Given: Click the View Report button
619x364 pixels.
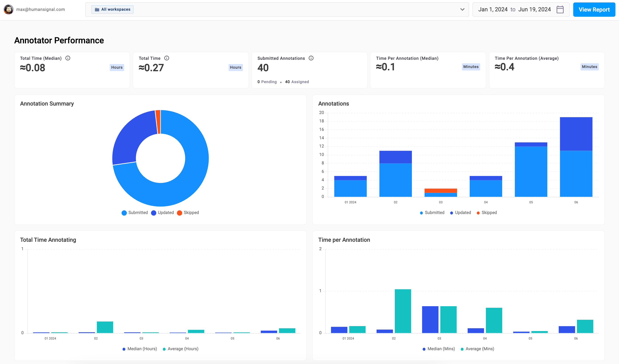Looking at the screenshot, I should coord(593,9).
